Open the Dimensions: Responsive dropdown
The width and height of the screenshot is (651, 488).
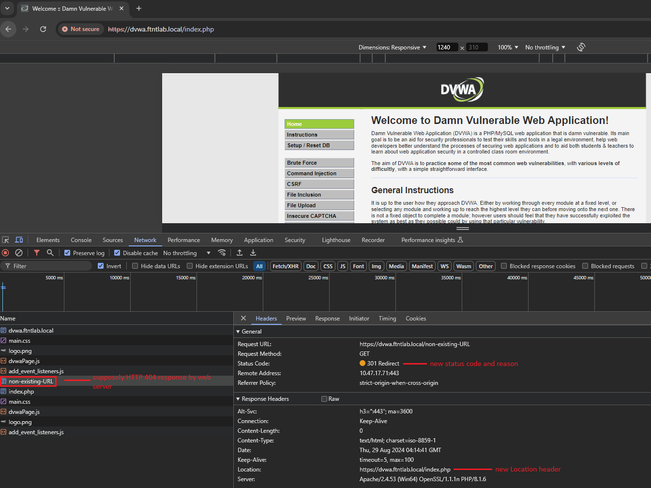(394, 47)
